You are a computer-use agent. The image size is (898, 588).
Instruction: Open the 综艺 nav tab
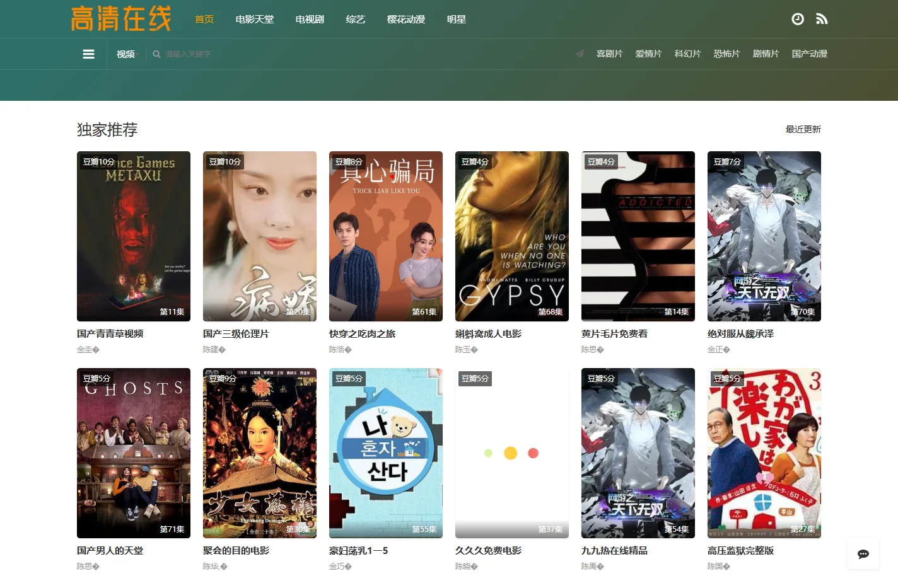356,20
